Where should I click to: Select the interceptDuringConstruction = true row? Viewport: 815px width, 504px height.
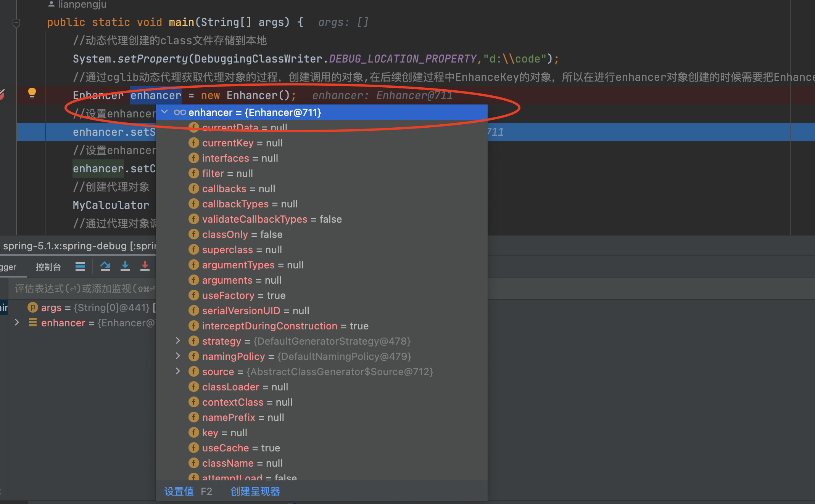pos(322,326)
